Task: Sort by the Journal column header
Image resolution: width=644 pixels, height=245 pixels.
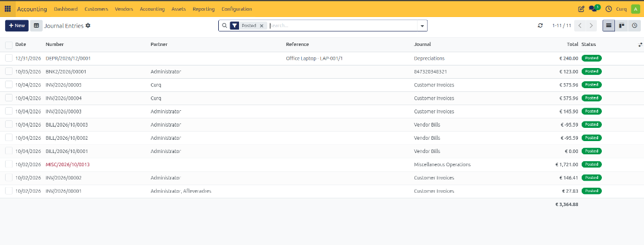Action: pos(422,44)
